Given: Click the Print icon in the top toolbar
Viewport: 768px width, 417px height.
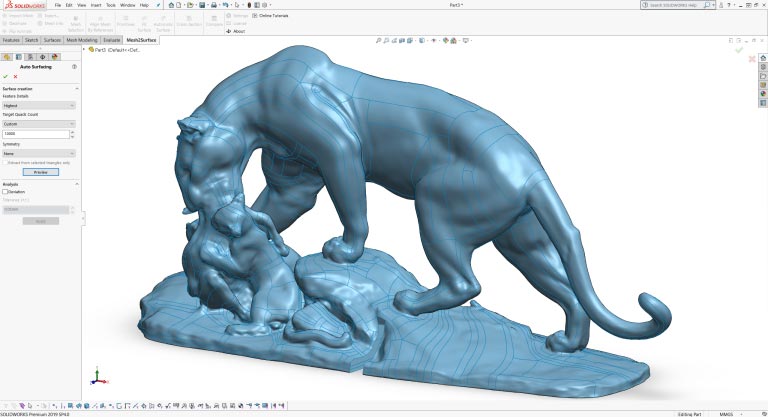Looking at the screenshot, I should (x=214, y=5).
